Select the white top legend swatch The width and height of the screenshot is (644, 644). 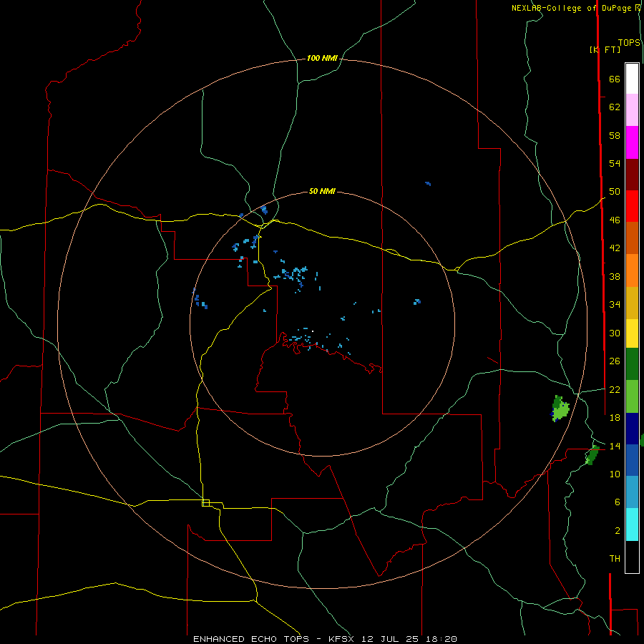coord(632,79)
